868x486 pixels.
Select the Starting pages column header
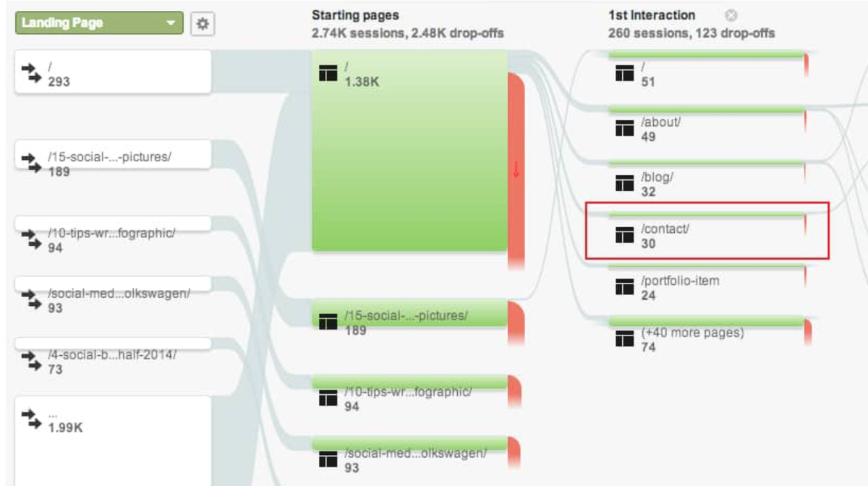(356, 14)
